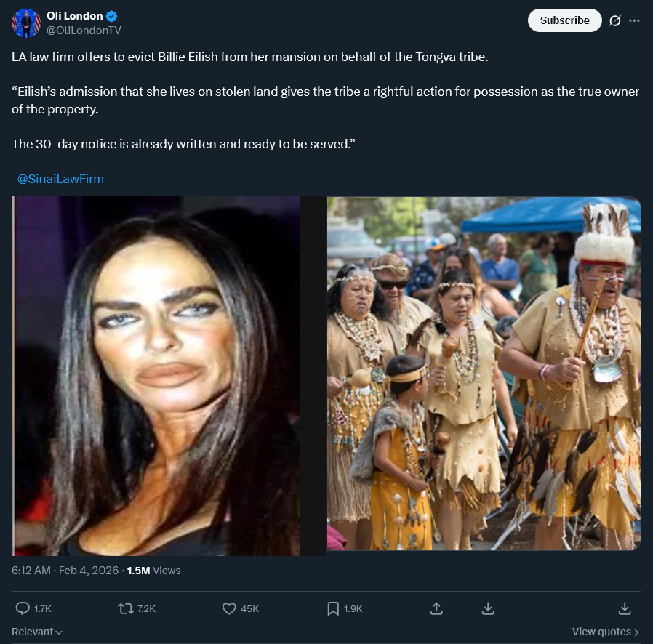
Task: Open the Grok slash-circle icon
Action: pyautogui.click(x=615, y=20)
